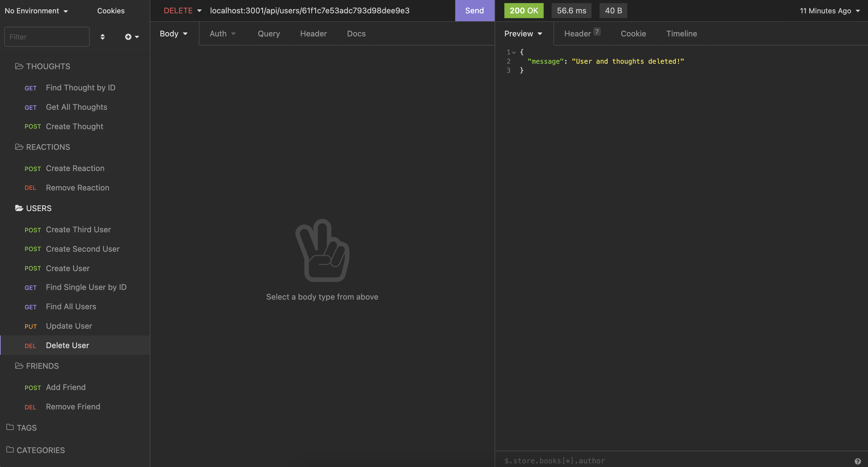Open 11 Minutes Ago history dropdown
The image size is (868, 467).
830,11
